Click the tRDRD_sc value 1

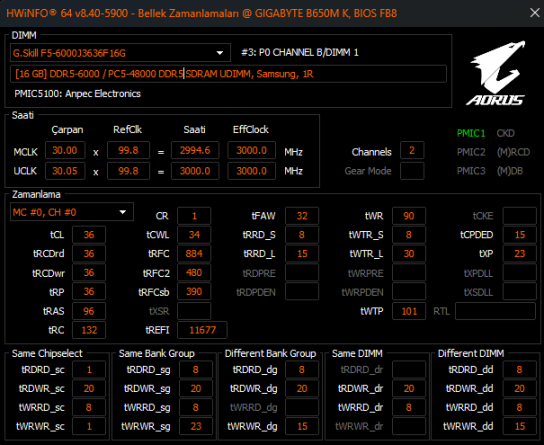coord(89,369)
